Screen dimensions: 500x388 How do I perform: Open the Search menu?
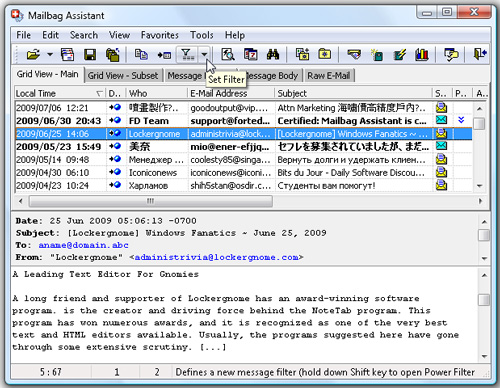(x=84, y=35)
